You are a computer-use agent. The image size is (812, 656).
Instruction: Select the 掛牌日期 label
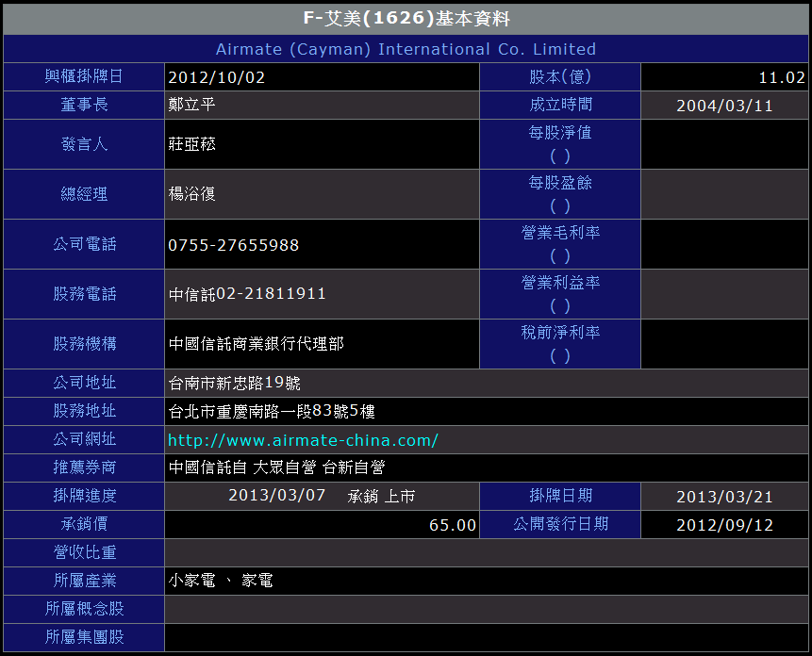coord(560,496)
